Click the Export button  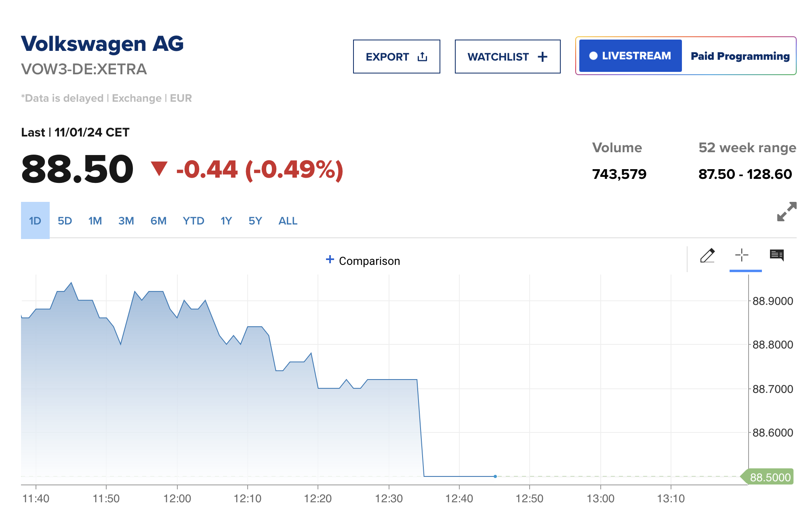point(396,57)
